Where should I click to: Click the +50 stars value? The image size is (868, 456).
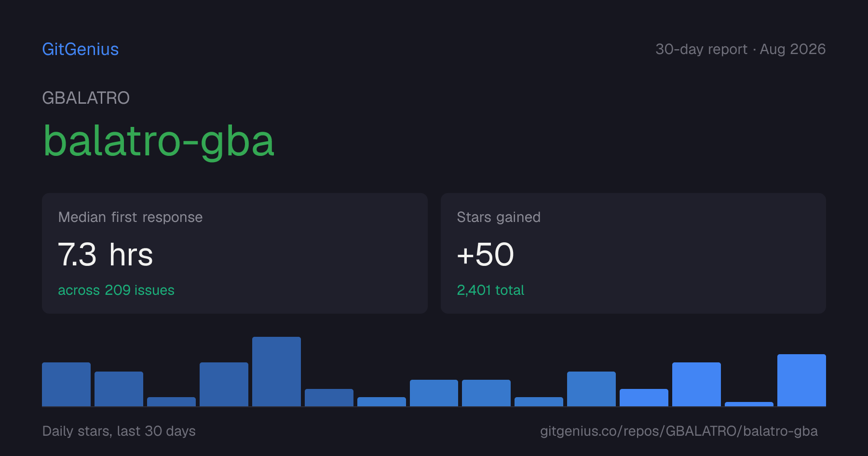coord(485,254)
